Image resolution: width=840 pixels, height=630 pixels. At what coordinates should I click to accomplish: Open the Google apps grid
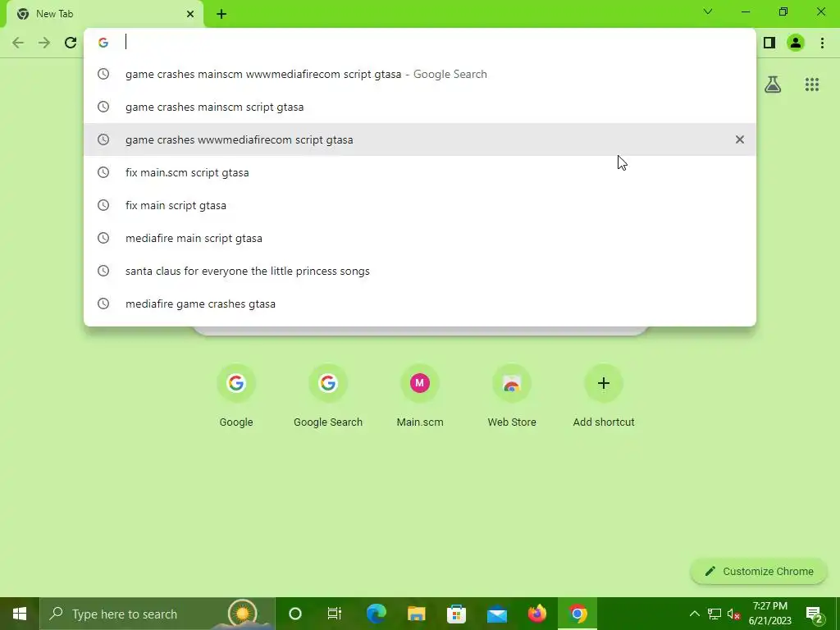[811, 84]
